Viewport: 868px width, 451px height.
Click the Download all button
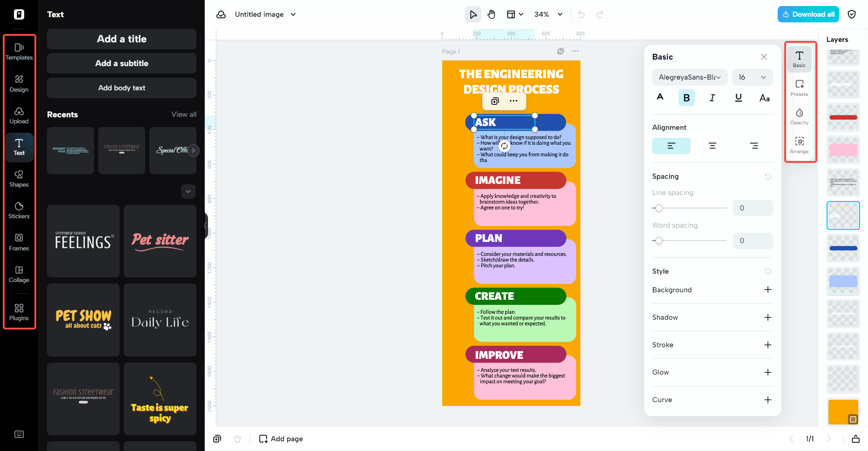point(808,14)
